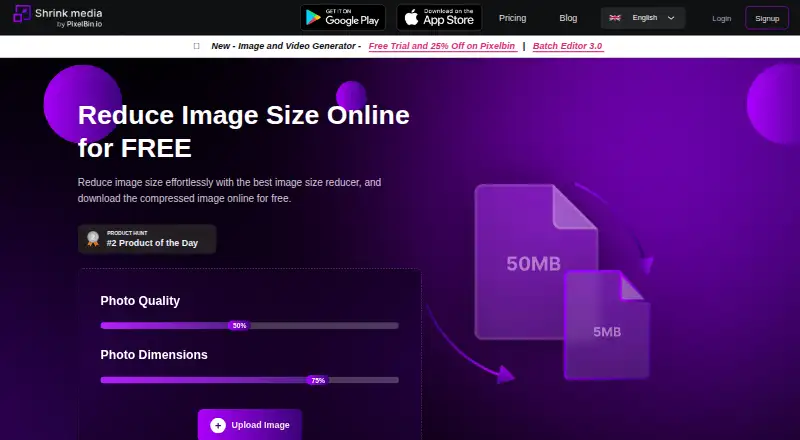Click the 'by PixelBin.io' text
This screenshot has height=440, width=800.
80,24
